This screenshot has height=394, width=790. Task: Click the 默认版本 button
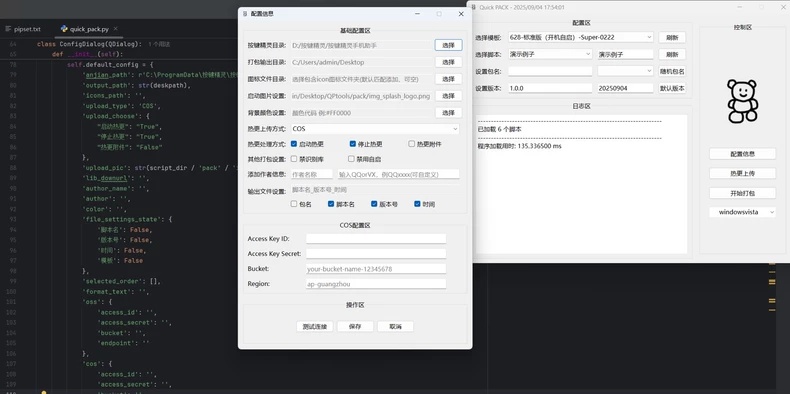(672, 88)
